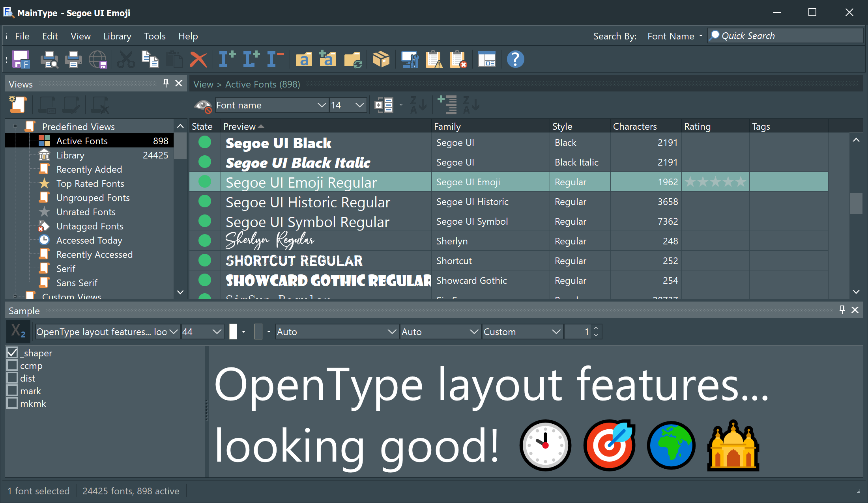Open the View menu in menu bar
Viewport: 868px width, 503px height.
(x=80, y=36)
